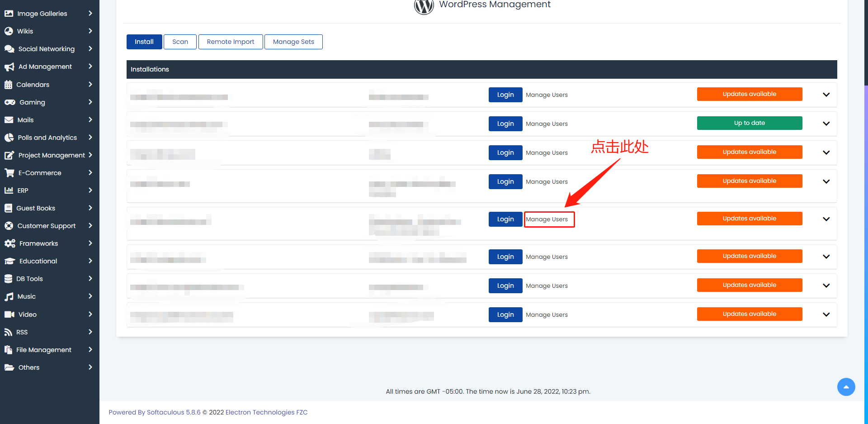Click the Music note icon

(9, 297)
